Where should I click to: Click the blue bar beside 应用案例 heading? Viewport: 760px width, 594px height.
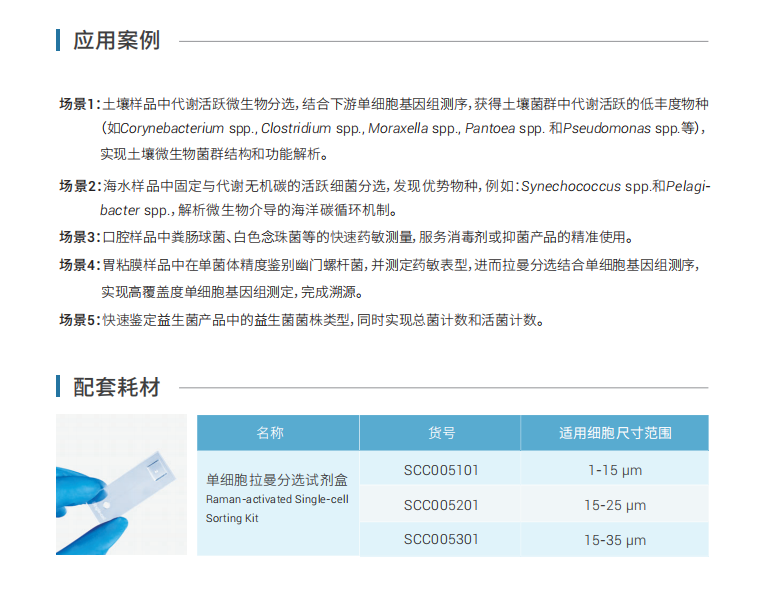click(58, 40)
